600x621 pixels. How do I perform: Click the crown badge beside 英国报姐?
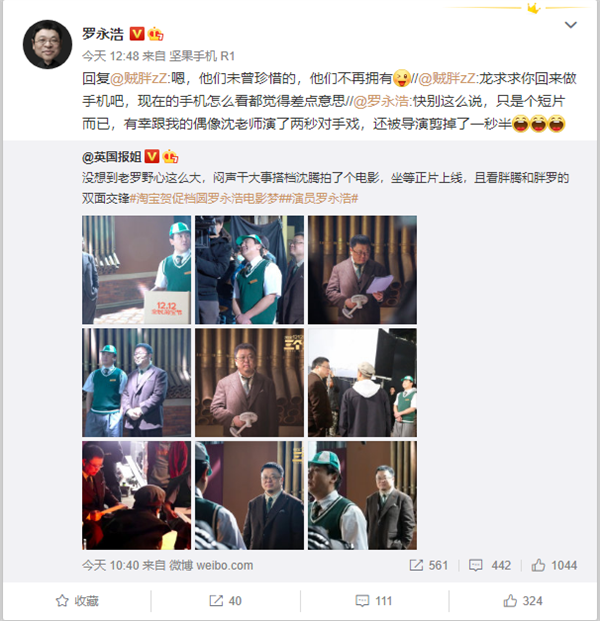click(170, 157)
